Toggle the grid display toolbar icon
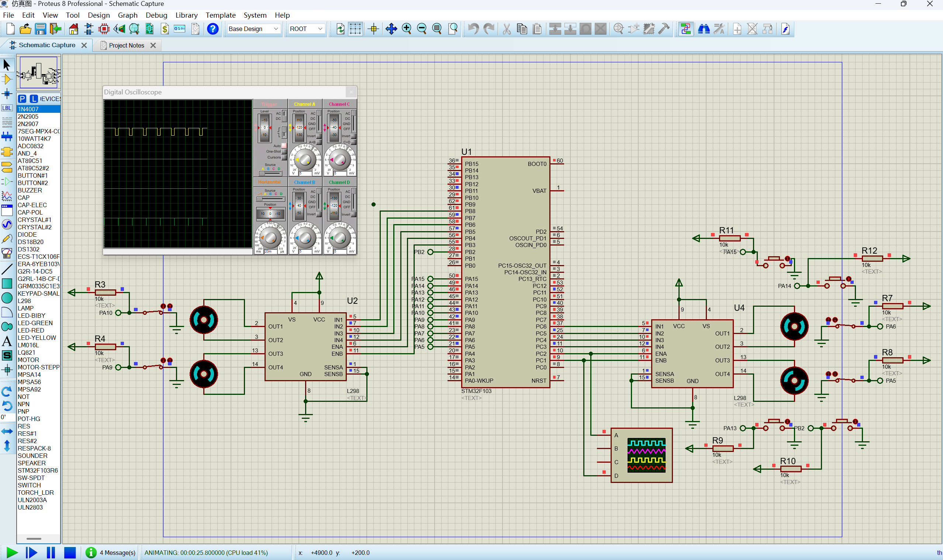Viewport: 943px width, 560px height. (355, 29)
